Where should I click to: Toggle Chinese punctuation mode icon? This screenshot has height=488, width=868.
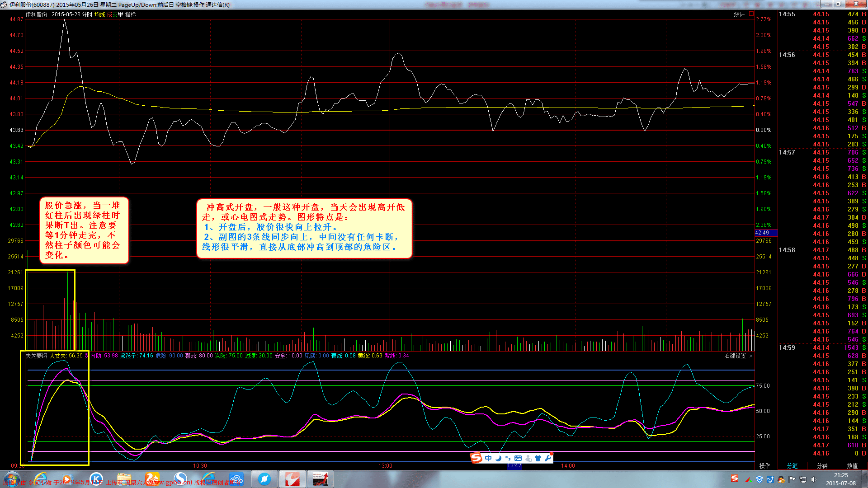(x=508, y=458)
